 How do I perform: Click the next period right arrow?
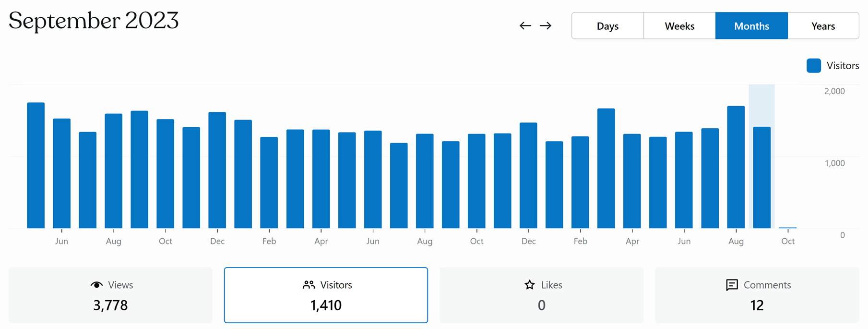[x=546, y=26]
